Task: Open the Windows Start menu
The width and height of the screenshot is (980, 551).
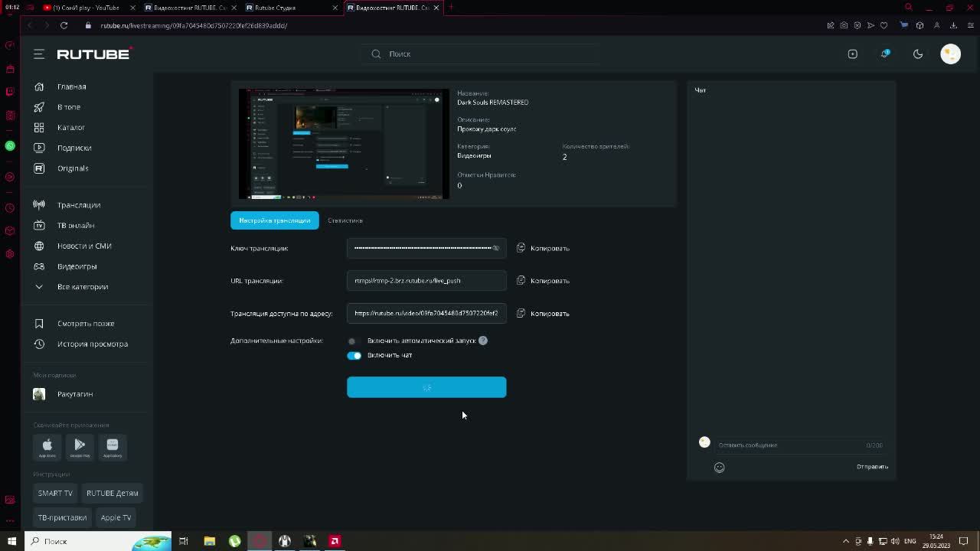Action: tap(11, 541)
